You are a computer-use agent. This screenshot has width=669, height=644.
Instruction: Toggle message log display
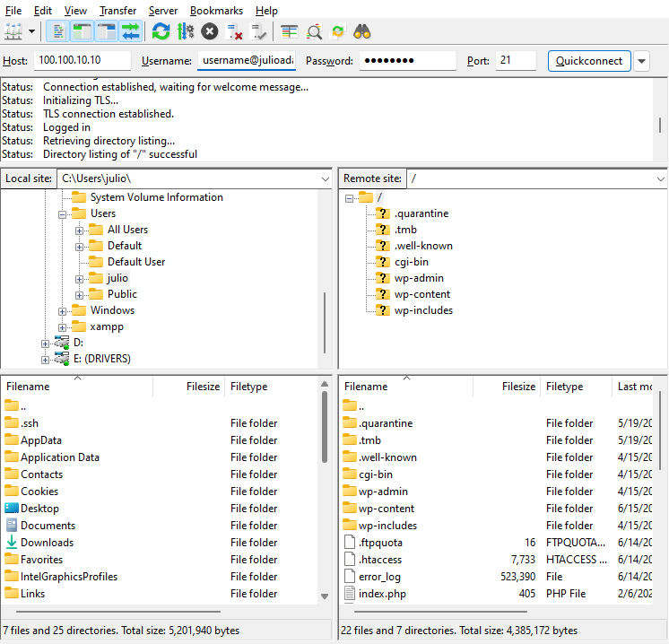pos(57,31)
